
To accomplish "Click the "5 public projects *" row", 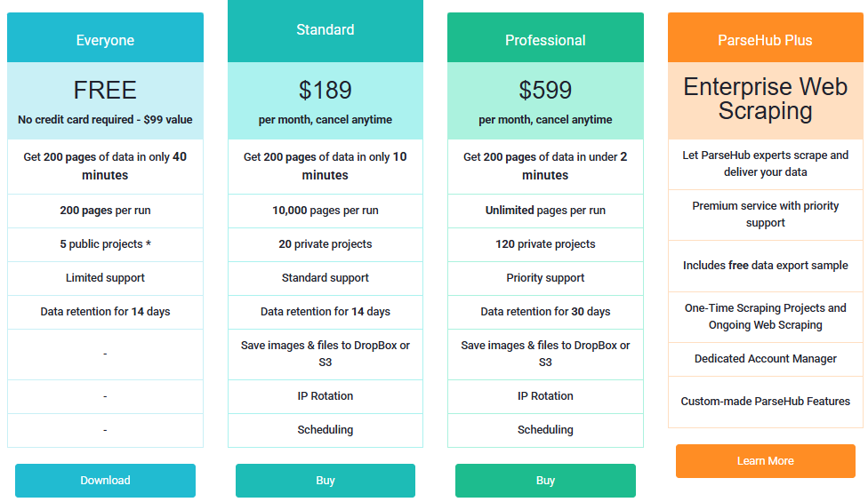I will click(105, 244).
